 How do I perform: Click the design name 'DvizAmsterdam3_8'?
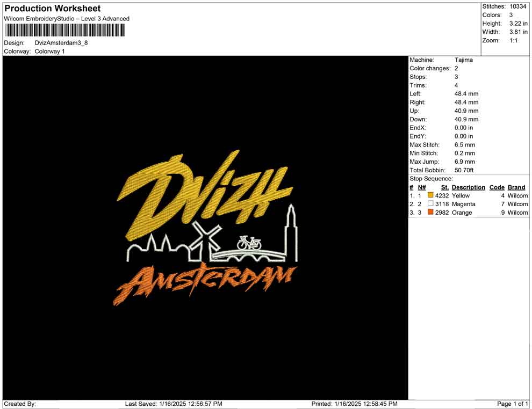coord(61,43)
